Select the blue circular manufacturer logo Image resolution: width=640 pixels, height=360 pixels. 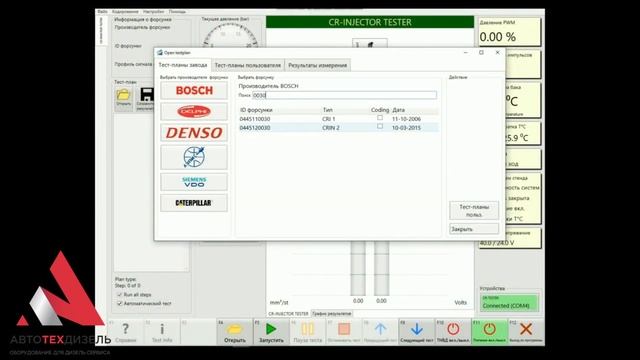tap(194, 157)
